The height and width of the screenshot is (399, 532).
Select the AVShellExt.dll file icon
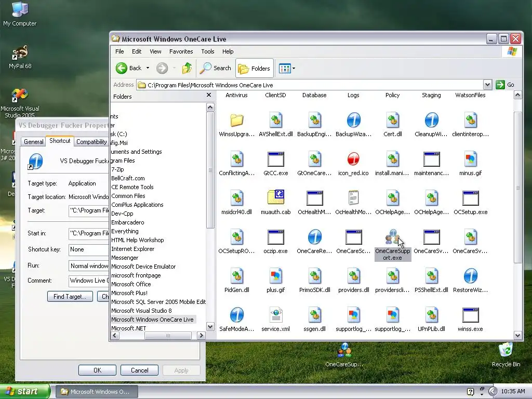275,120
